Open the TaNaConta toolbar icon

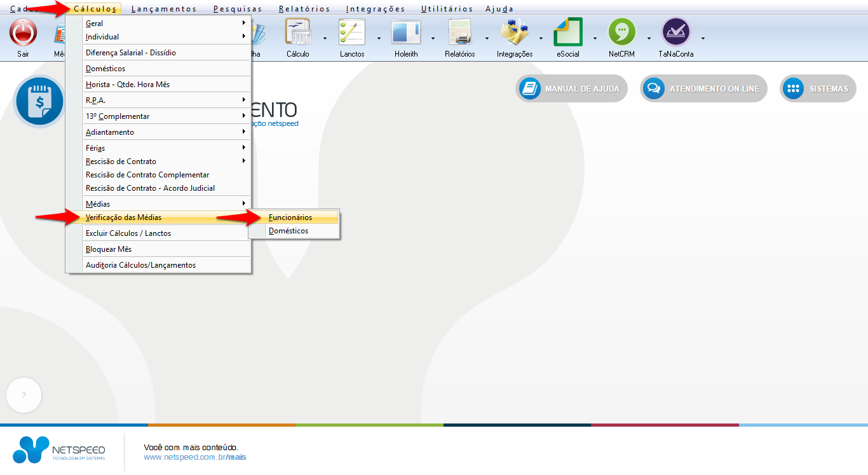tap(676, 32)
